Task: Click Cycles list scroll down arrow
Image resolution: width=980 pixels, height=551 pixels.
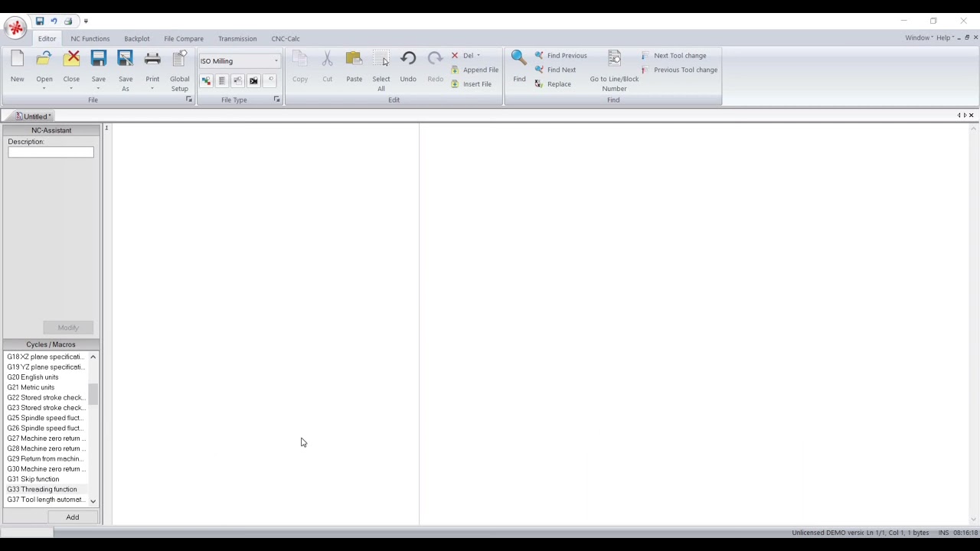Action: [93, 501]
